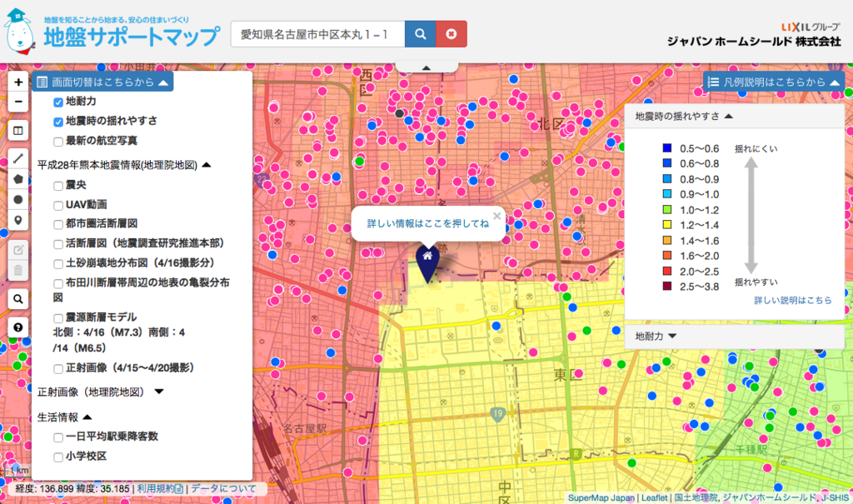Click the 地盤サポートマップ dog mascot logo
The height and width of the screenshot is (504, 853).
pyautogui.click(x=20, y=31)
